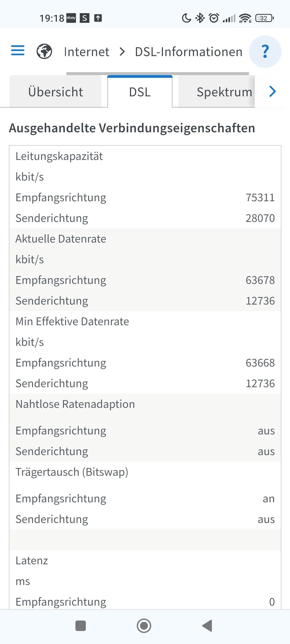Tap the Bluetooth status icon

200,18
